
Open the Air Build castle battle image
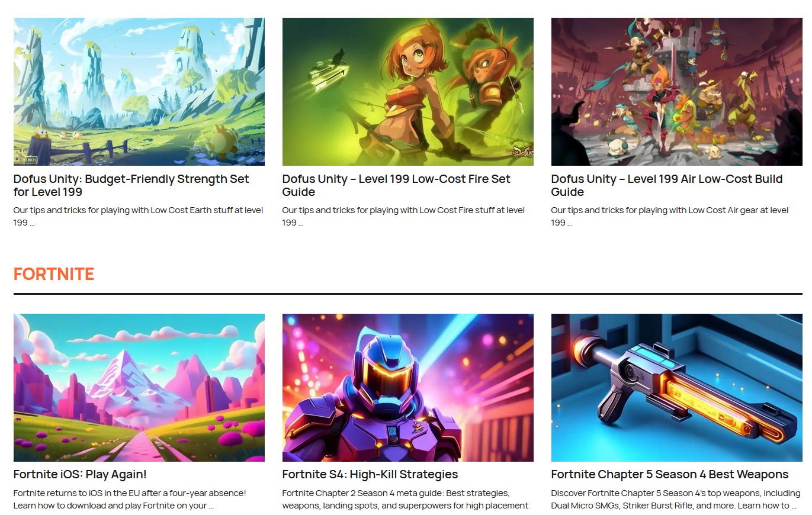click(x=676, y=92)
